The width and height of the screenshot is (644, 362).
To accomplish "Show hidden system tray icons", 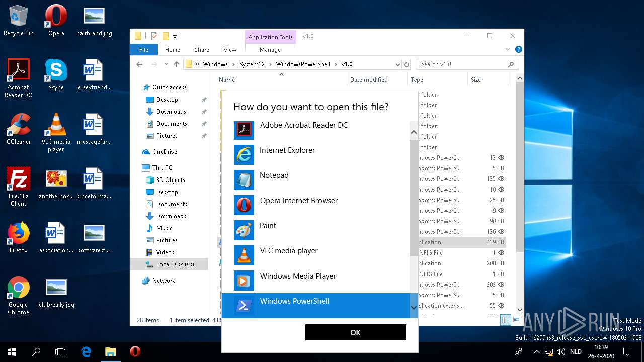I will coord(537,352).
